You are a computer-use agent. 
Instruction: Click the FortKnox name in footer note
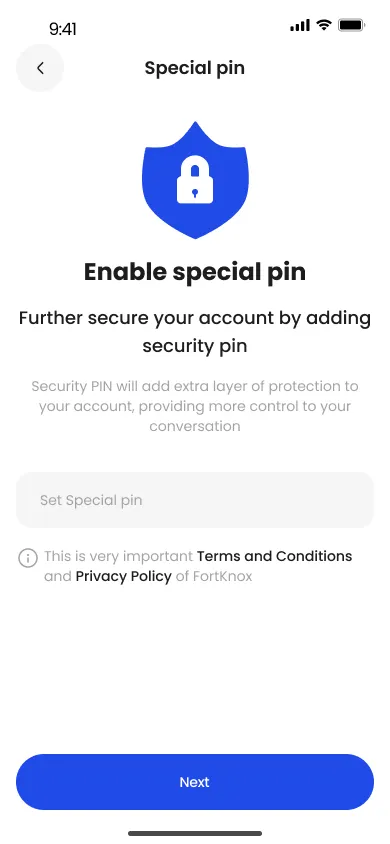[222, 576]
